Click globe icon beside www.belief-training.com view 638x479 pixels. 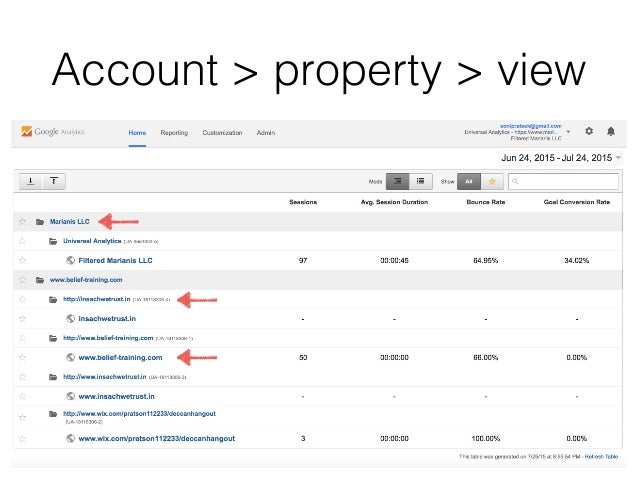tap(70, 357)
